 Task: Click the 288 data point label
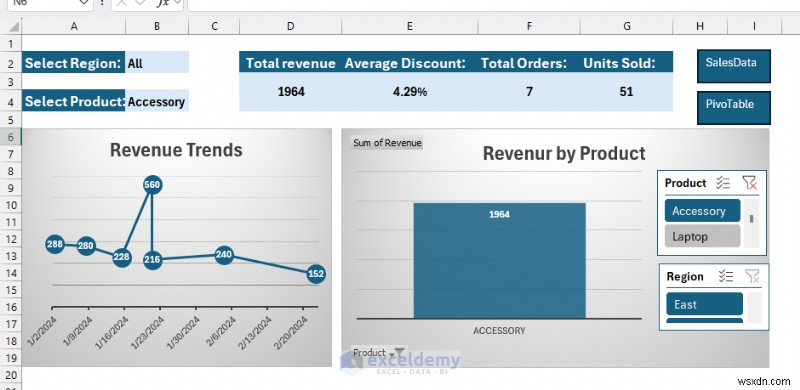tap(55, 245)
